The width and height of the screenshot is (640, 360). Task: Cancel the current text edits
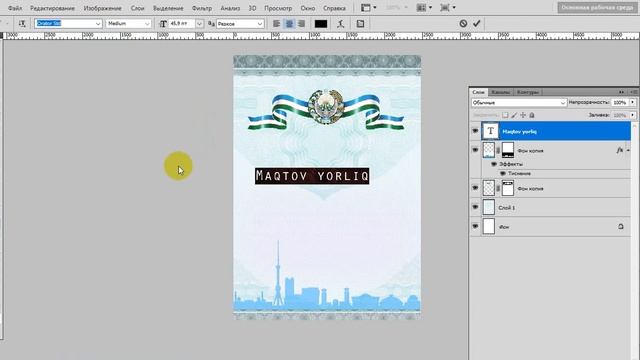point(463,24)
